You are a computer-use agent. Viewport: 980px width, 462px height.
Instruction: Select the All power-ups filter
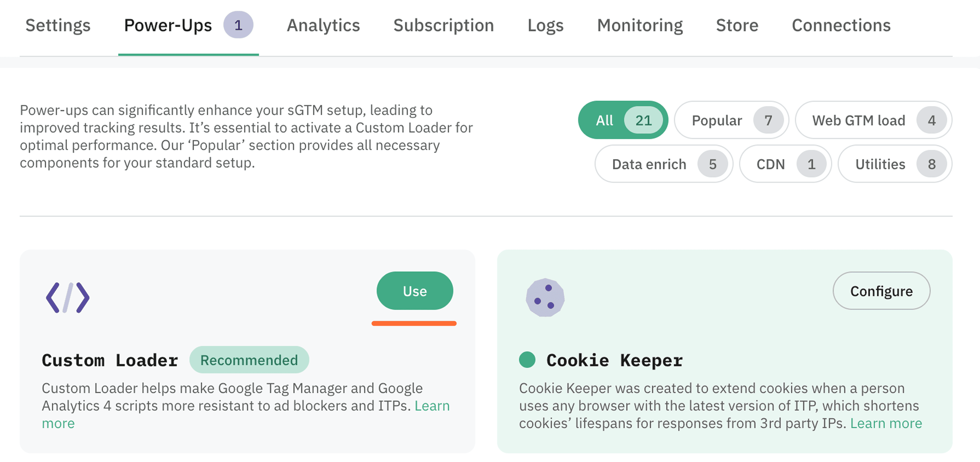(623, 120)
